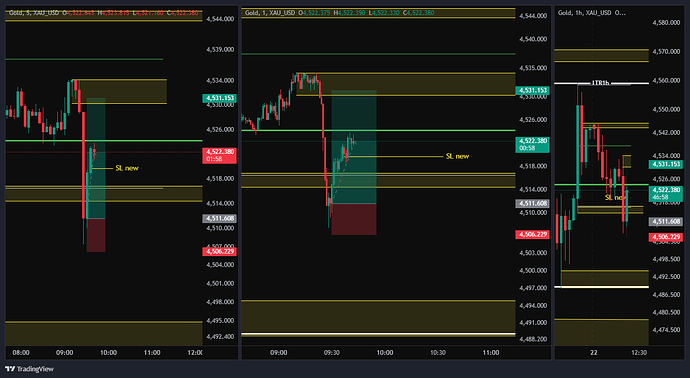Click 09:30 on 1-minute chart time axis
690x378 pixels.
[x=331, y=352]
